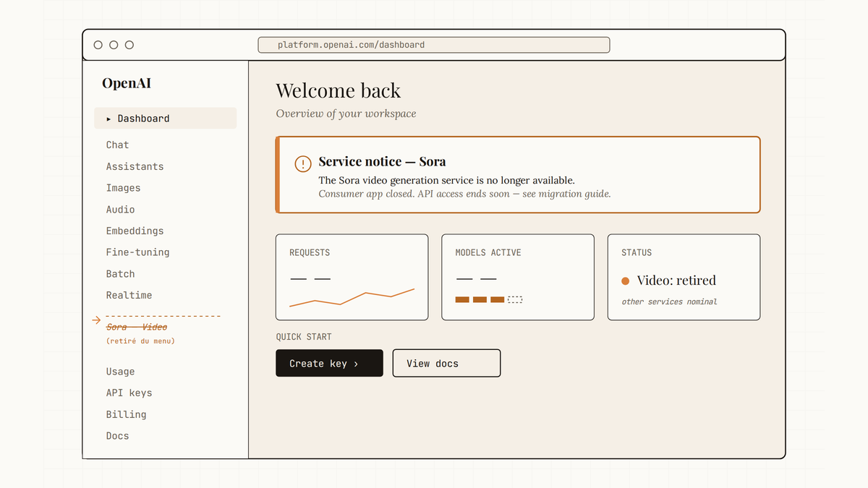868x488 pixels.
Task: Click the orange status dot beside Video: retired
Action: (x=626, y=281)
